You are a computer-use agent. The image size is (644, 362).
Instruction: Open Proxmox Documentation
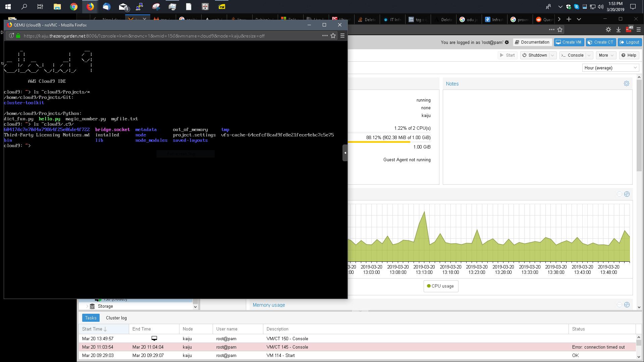tap(532, 42)
